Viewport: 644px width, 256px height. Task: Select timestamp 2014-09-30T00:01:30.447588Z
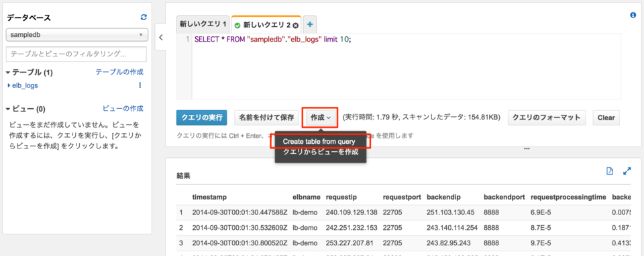(239, 213)
